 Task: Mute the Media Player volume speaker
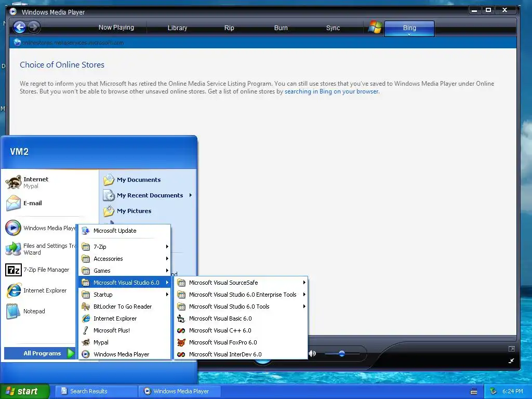[312, 354]
